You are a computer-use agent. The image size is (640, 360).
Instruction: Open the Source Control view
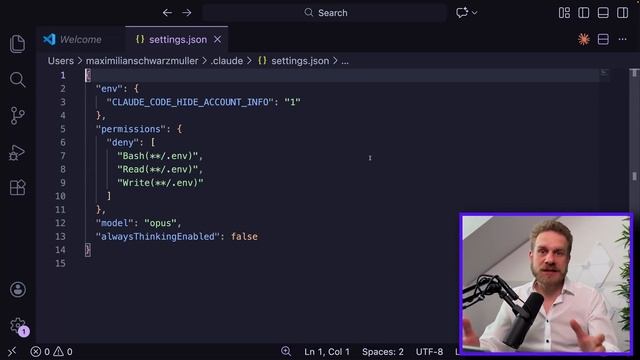(x=18, y=116)
